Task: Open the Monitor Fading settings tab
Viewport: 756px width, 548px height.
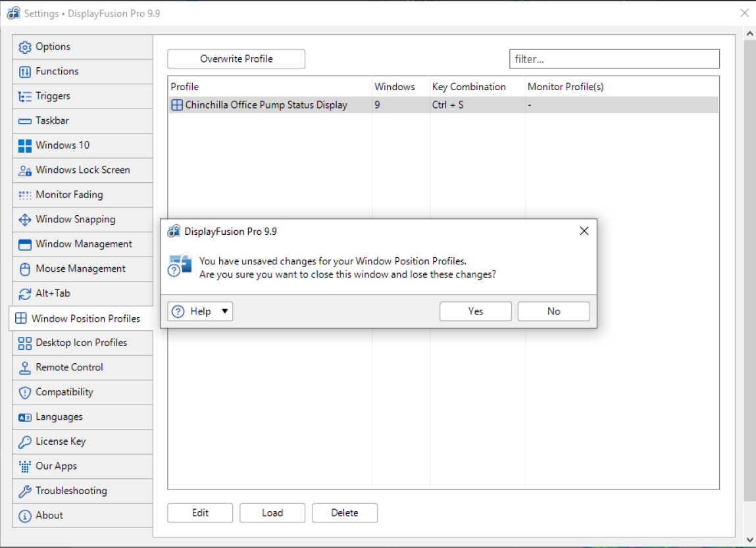Action: (x=69, y=195)
